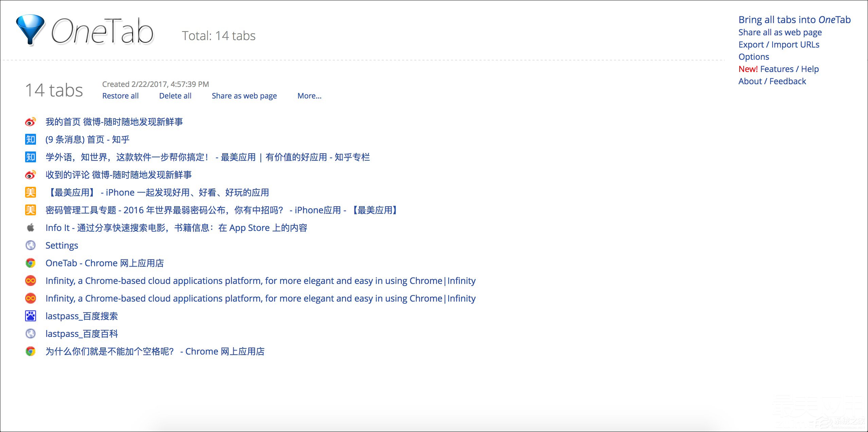
Task: Bring all tabs into OneTab
Action: (x=794, y=20)
